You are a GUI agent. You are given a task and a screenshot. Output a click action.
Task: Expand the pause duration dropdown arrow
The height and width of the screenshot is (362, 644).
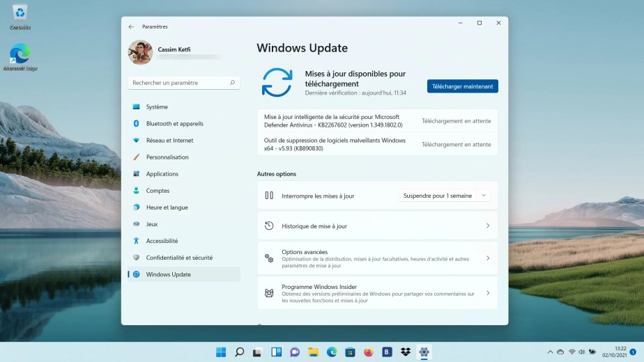[x=484, y=196]
